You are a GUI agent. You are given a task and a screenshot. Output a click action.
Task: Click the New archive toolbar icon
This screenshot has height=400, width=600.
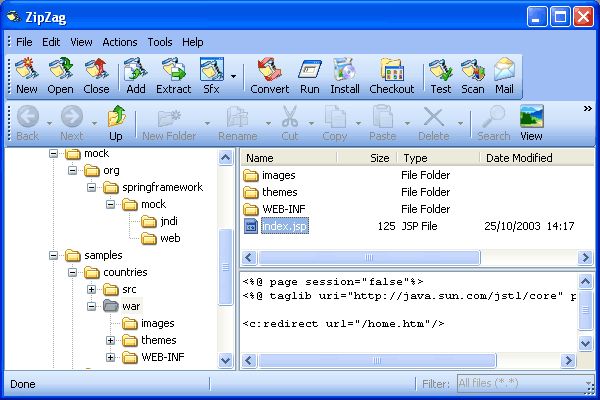coord(27,76)
